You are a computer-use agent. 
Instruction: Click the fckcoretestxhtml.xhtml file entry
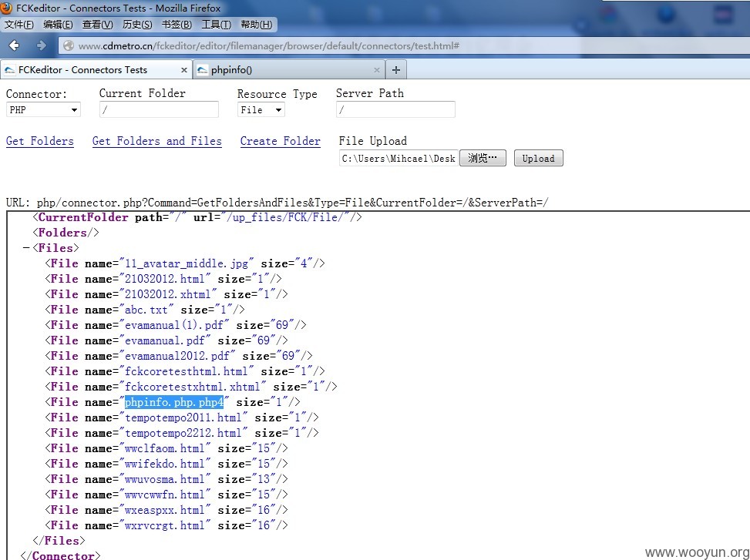[x=191, y=387]
